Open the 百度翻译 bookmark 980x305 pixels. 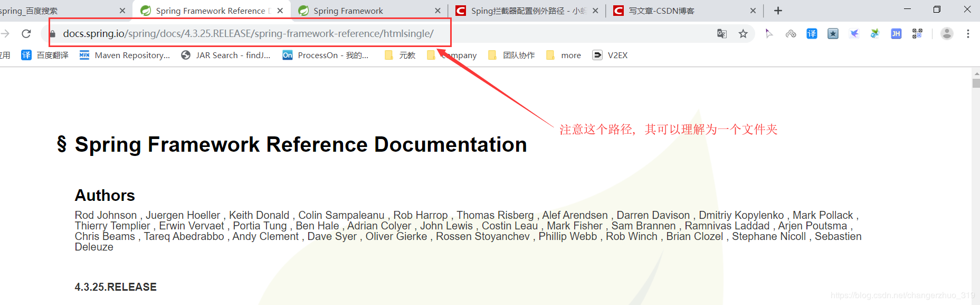45,55
